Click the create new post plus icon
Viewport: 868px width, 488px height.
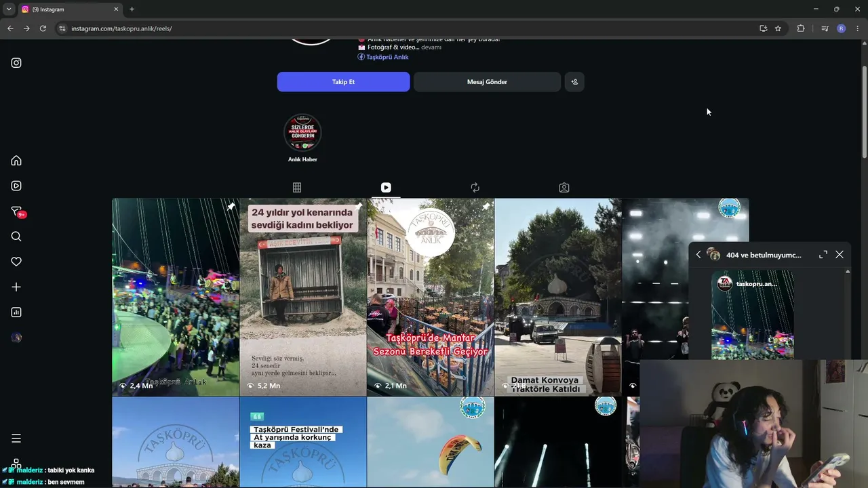[16, 287]
